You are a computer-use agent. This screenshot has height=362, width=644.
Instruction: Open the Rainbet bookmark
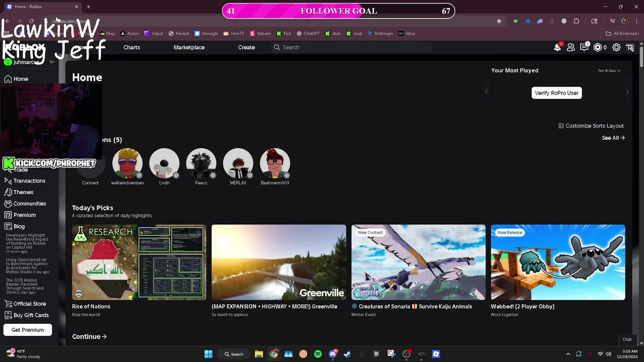tap(179, 34)
